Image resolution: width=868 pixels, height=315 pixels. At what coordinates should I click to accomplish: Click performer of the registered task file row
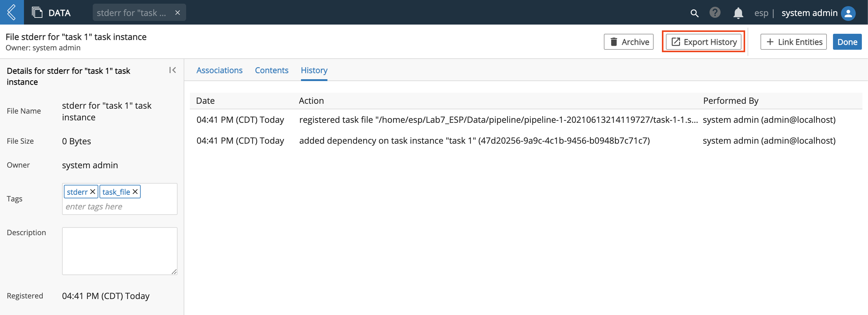(769, 120)
